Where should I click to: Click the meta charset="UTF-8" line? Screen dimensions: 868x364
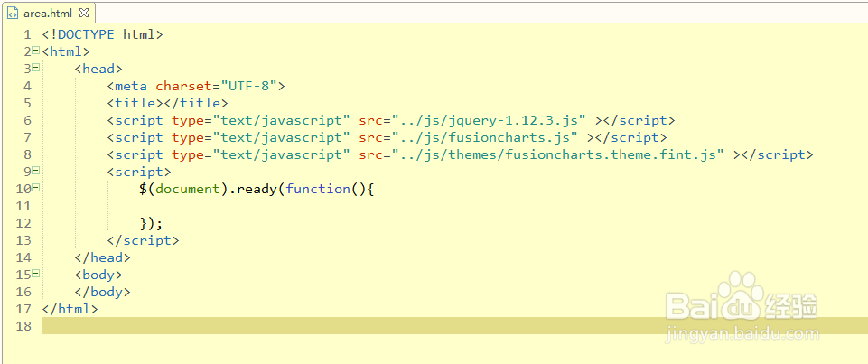[196, 86]
